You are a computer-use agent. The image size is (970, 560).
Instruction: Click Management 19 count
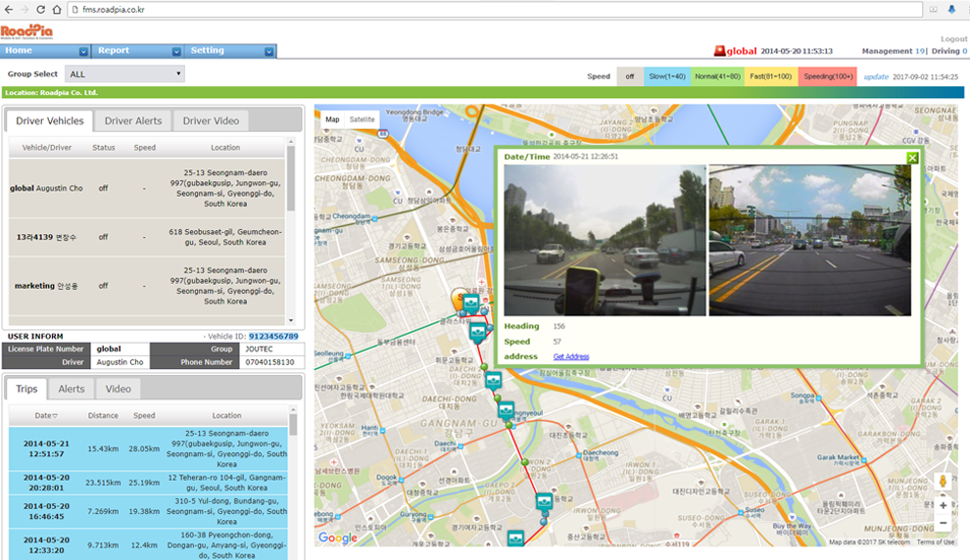point(894,51)
